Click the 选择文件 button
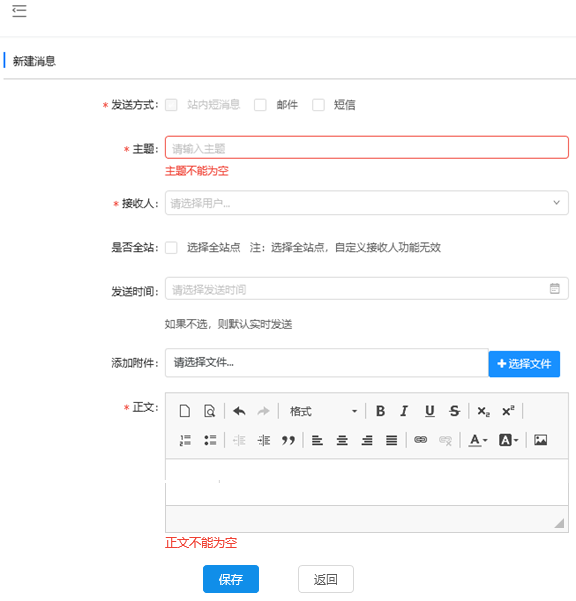 pyautogui.click(x=524, y=364)
